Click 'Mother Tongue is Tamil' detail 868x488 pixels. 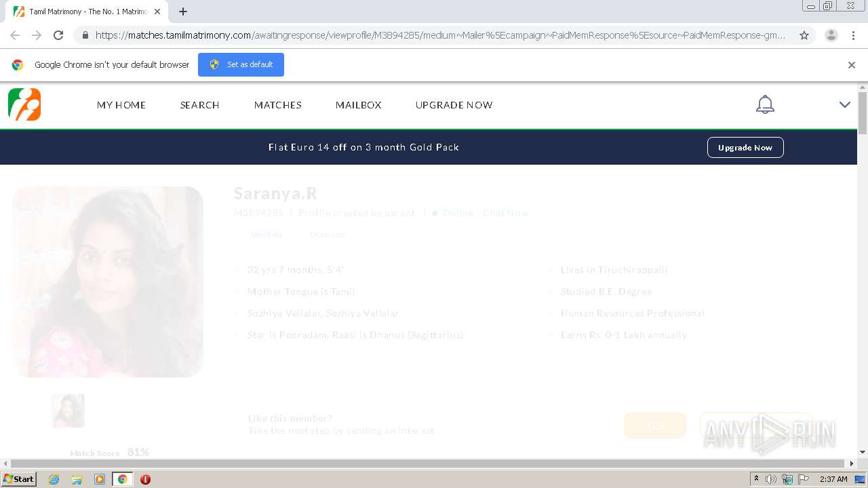click(x=301, y=291)
